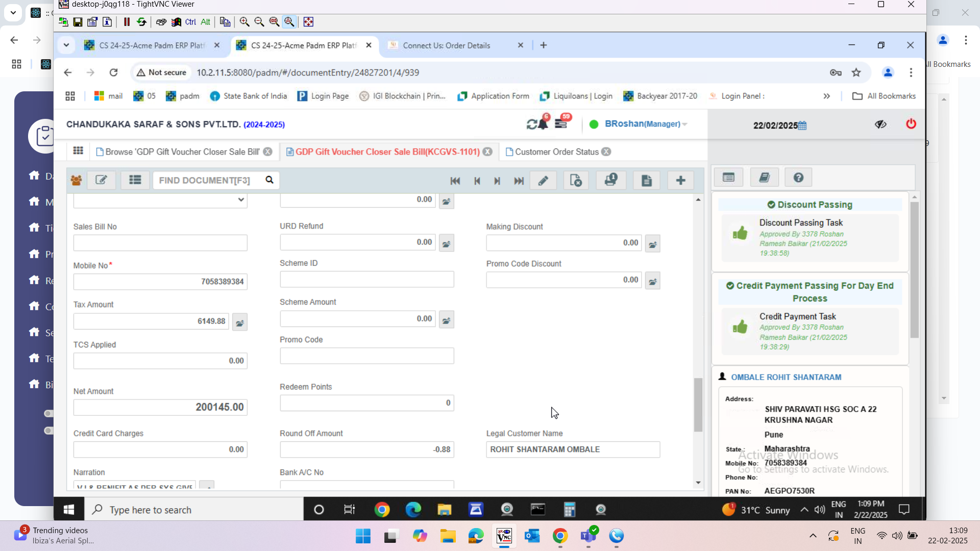Set VNC zoom to 100%
The image size is (980, 551).
pyautogui.click(x=274, y=22)
